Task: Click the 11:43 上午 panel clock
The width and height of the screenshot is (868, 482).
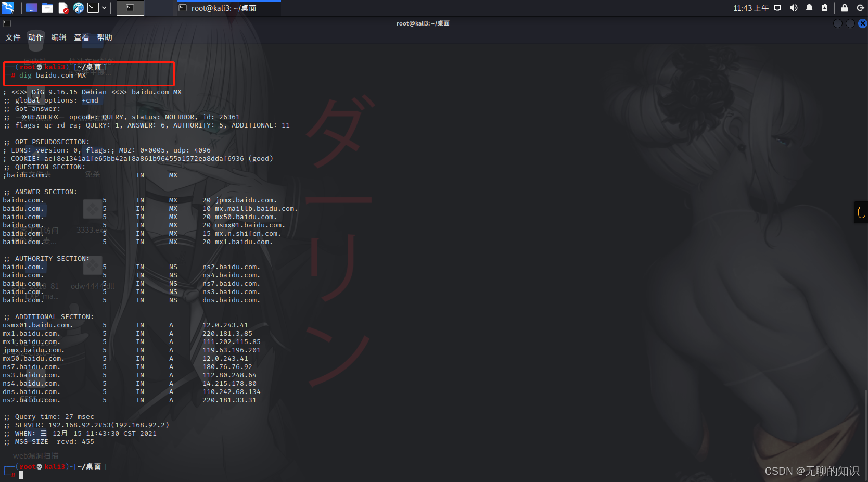Action: click(x=751, y=8)
